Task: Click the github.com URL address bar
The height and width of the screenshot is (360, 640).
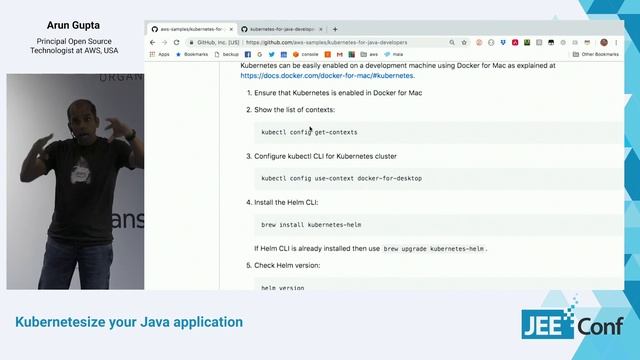Action: click(x=326, y=42)
